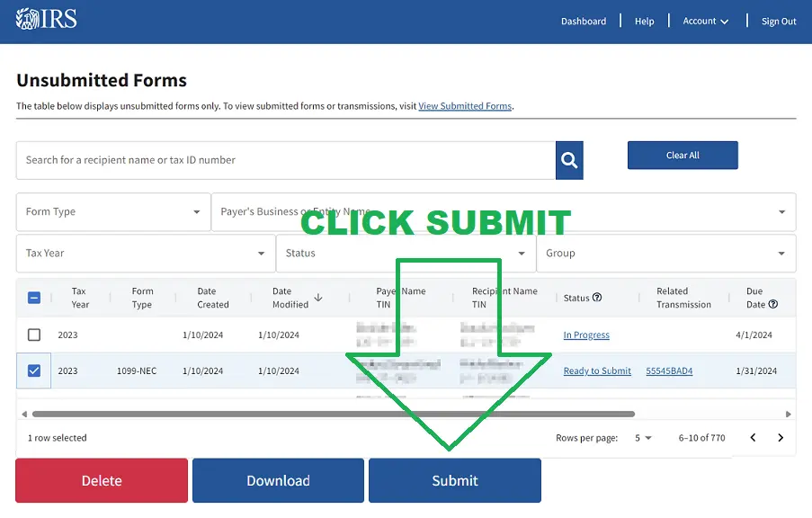The image size is (812, 518).
Task: Click the Submit button
Action: (455, 480)
